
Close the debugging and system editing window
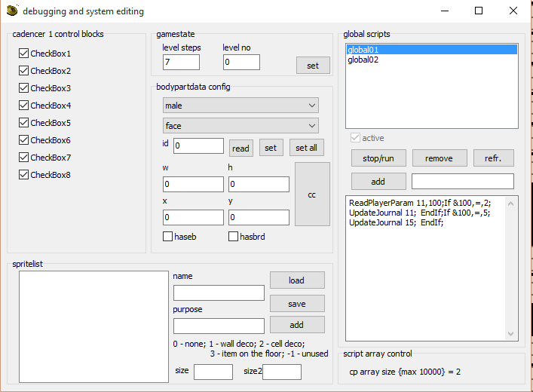[x=513, y=11]
